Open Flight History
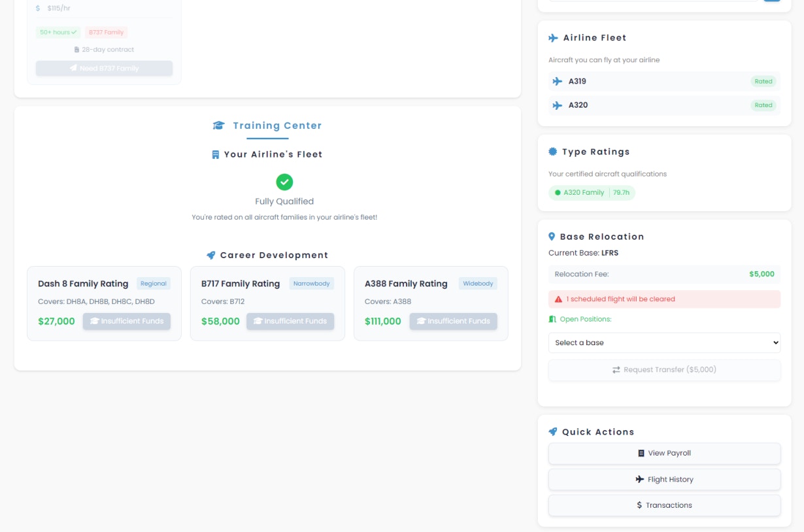The height and width of the screenshot is (532, 804). pos(664,479)
